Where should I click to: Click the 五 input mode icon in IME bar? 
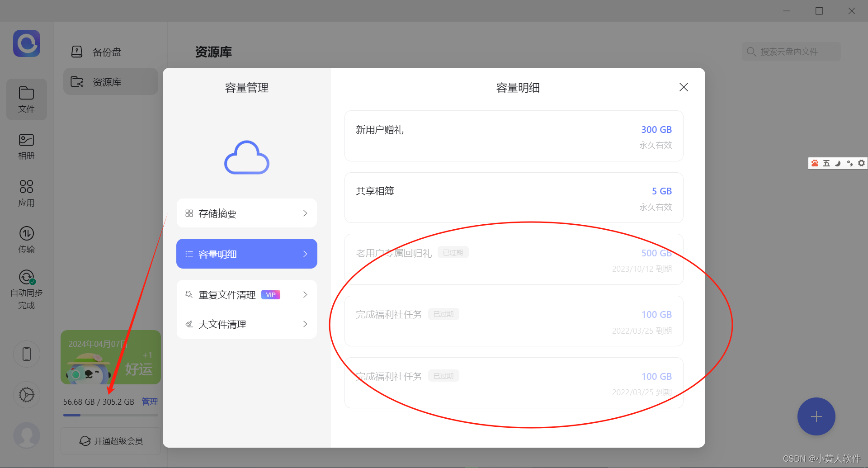(x=826, y=163)
